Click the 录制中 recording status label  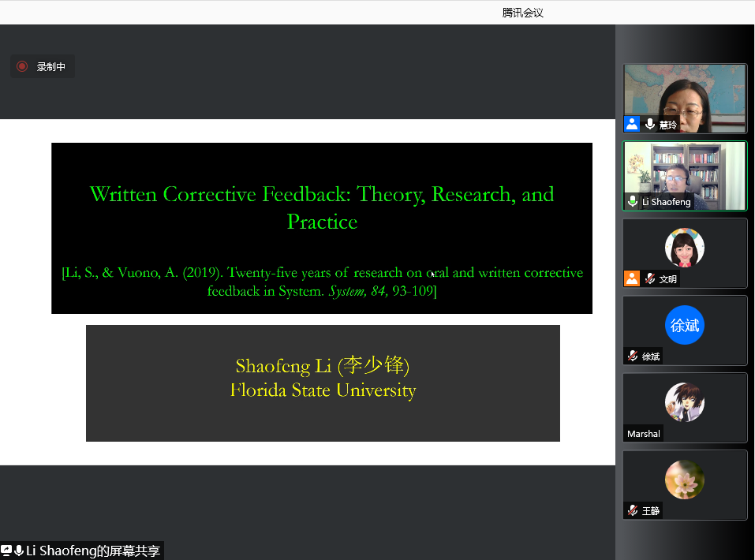(x=51, y=67)
